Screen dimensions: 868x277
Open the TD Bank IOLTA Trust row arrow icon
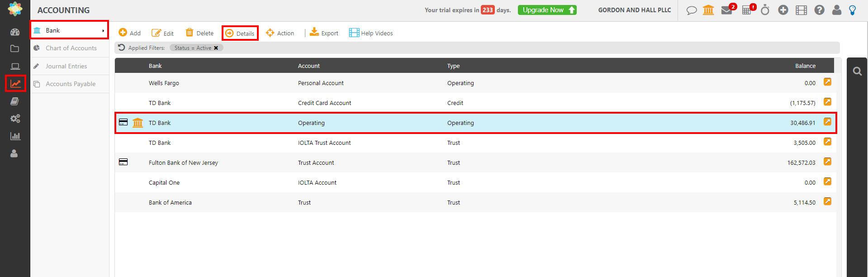point(827,142)
